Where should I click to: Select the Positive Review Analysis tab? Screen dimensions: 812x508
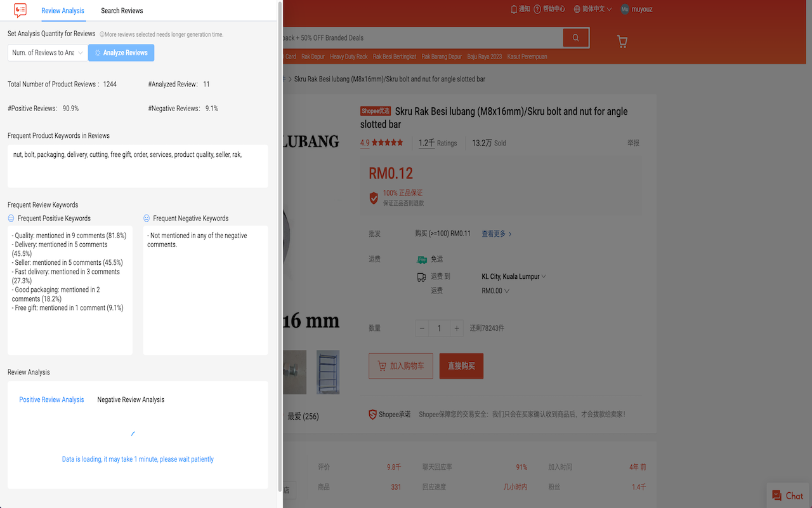point(51,399)
